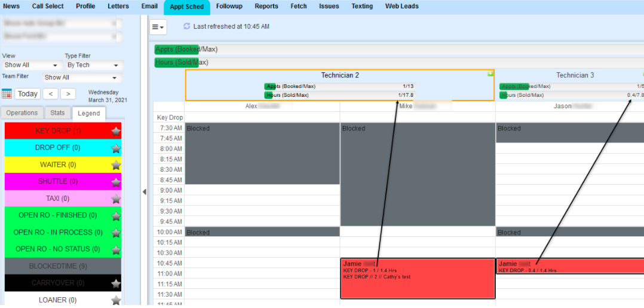Toggle the WAITER legend star

pos(116,165)
